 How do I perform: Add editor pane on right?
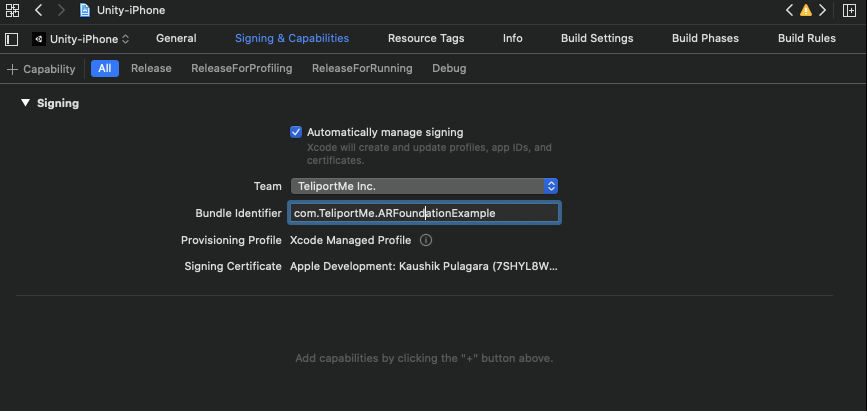[849, 10]
